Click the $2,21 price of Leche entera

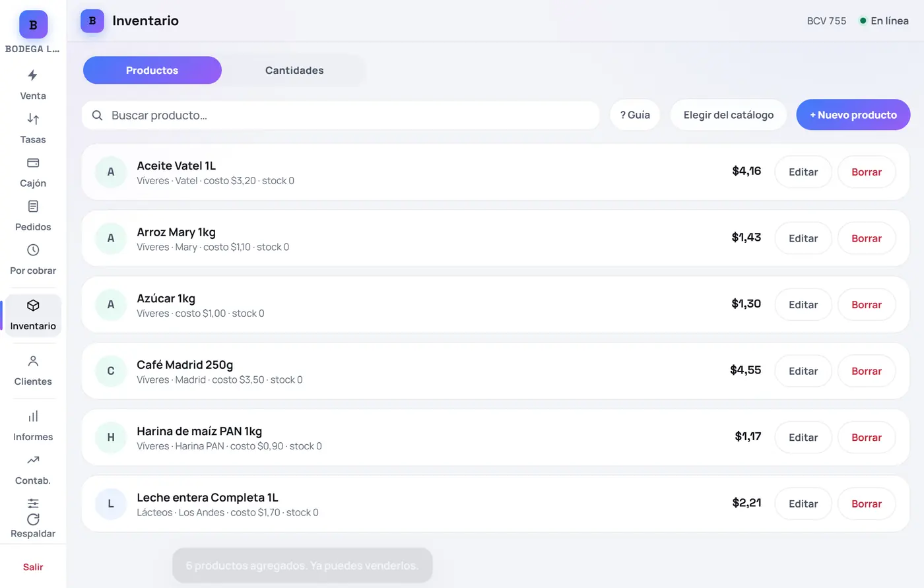coord(746,503)
